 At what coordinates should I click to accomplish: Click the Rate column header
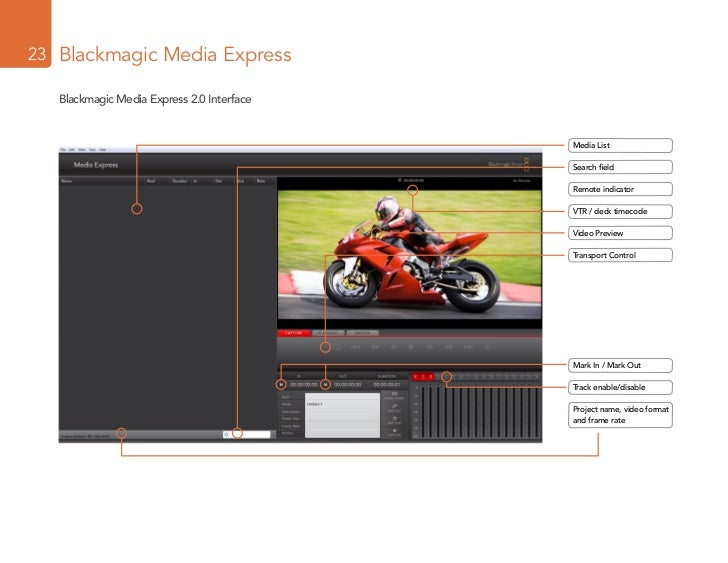pos(261,181)
